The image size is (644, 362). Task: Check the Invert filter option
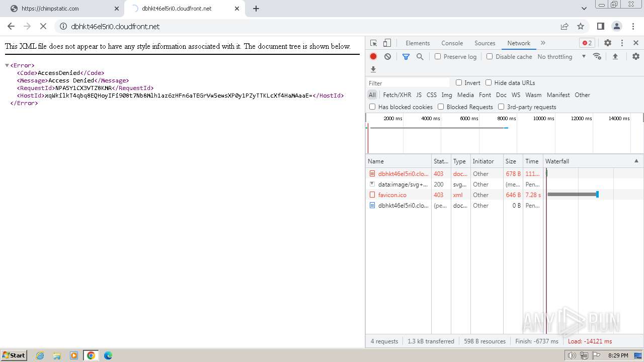tap(459, 82)
